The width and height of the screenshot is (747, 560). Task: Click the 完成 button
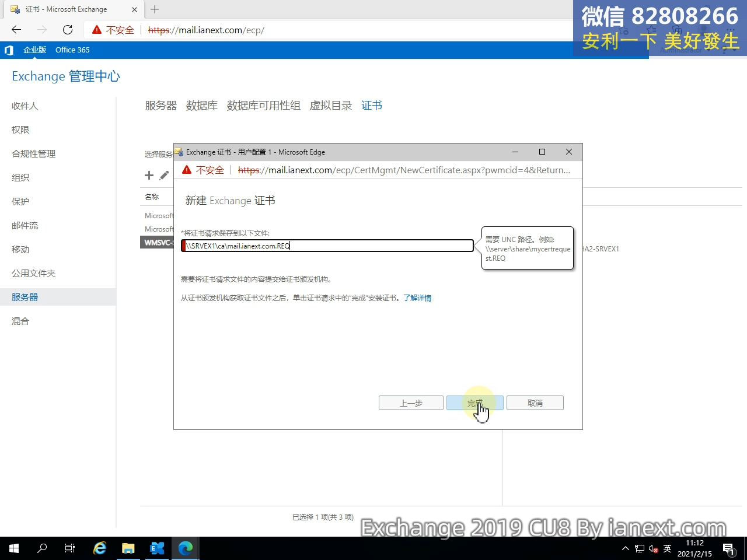click(x=475, y=403)
